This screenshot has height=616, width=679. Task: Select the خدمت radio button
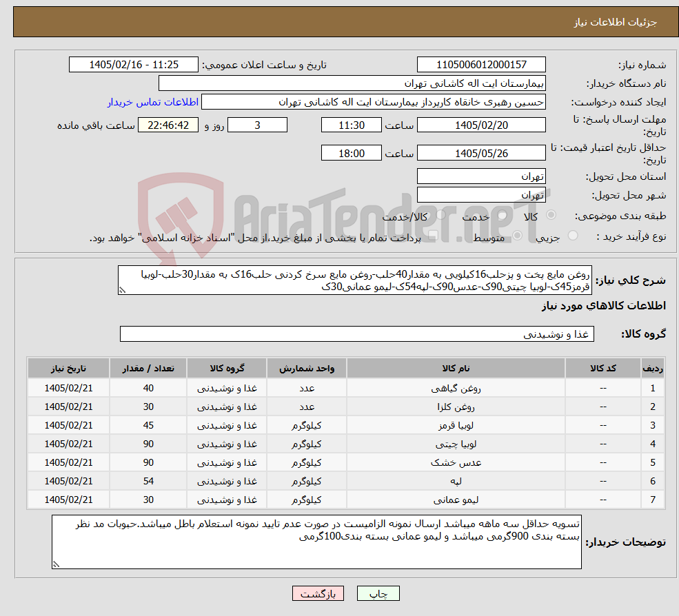(x=503, y=215)
